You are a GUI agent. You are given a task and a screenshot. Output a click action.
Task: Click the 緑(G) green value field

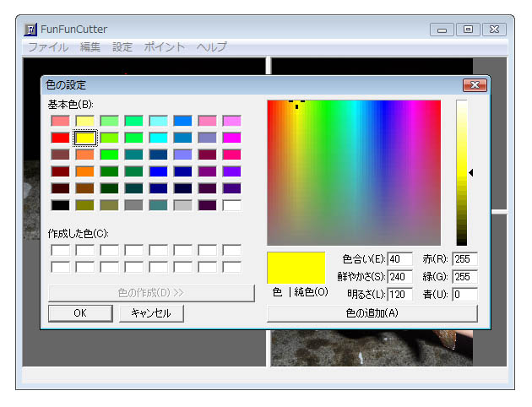coord(464,277)
